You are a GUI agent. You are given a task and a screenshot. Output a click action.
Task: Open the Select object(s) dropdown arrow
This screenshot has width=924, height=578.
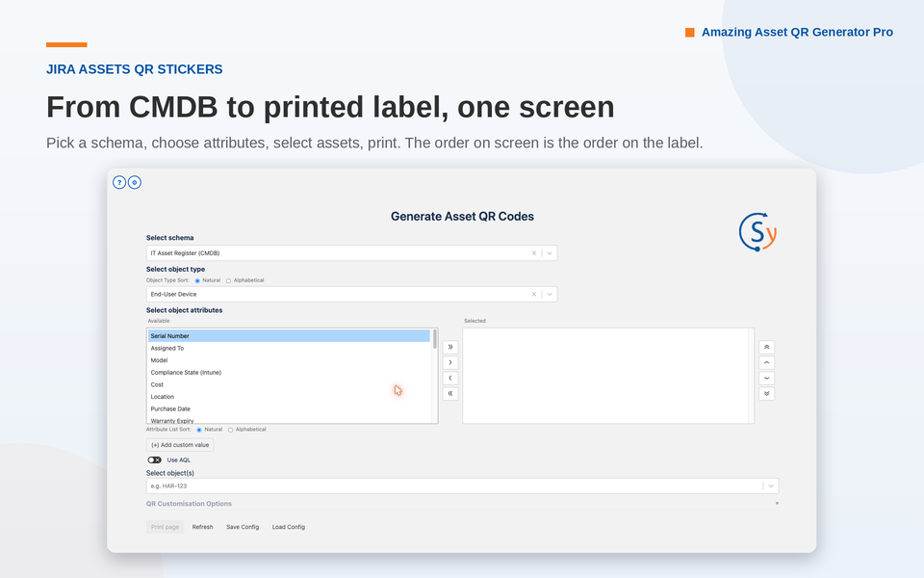[770, 486]
